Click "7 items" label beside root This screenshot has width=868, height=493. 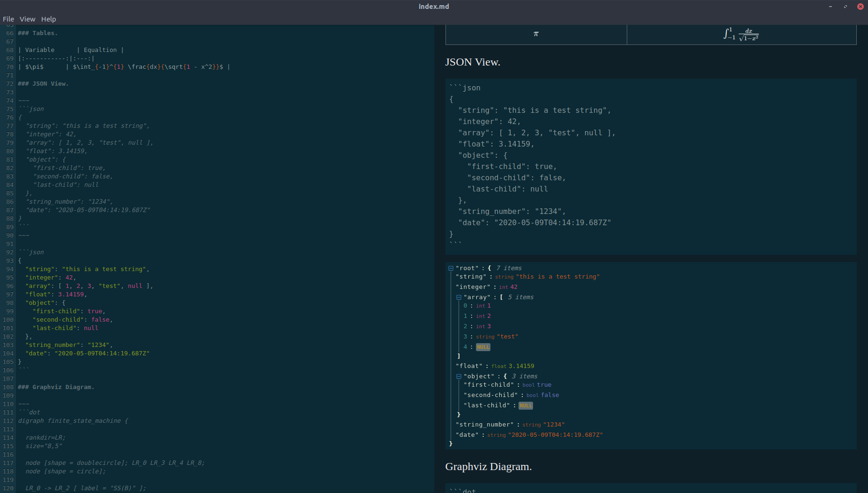(x=509, y=268)
